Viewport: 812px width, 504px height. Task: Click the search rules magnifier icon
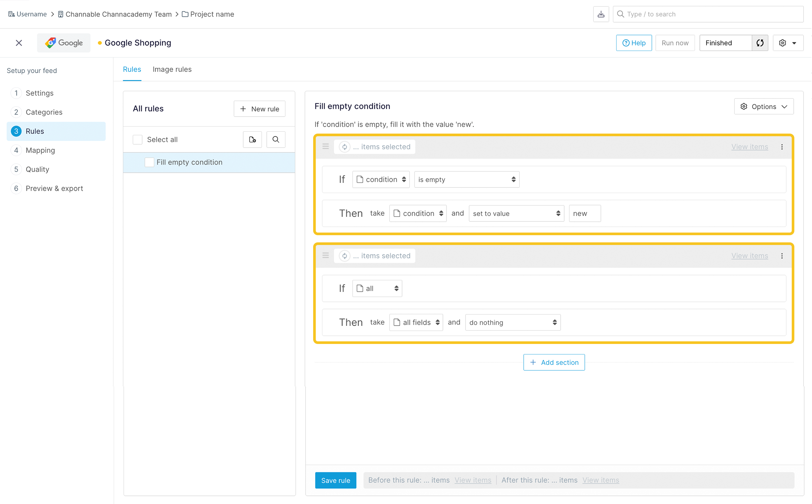tap(276, 139)
